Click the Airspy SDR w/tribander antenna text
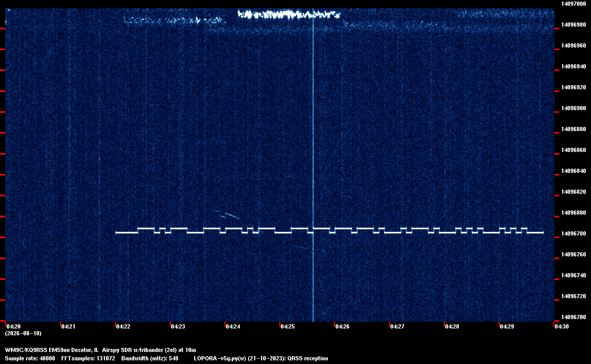Image resolution: width=591 pixels, height=364 pixels. pyautogui.click(x=149, y=350)
